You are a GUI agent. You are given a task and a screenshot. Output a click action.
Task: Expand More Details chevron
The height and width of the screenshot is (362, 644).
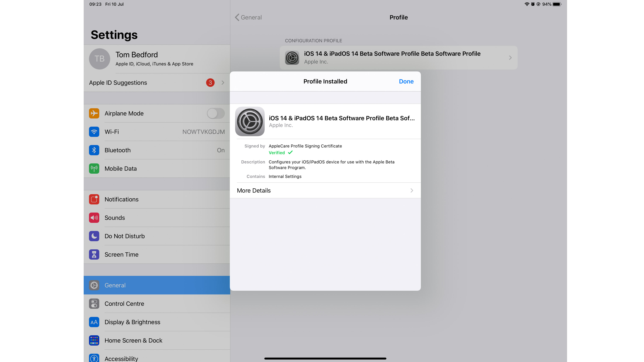[x=412, y=191]
